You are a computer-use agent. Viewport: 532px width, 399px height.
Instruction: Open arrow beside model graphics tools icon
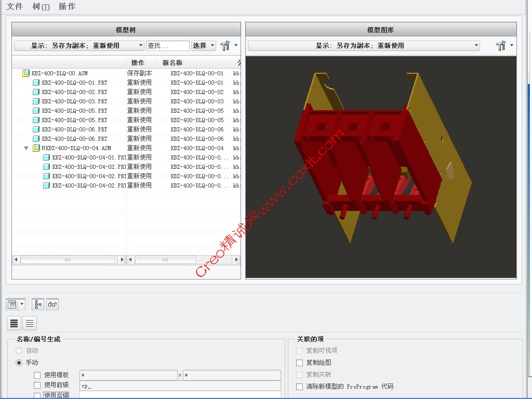(x=512, y=45)
